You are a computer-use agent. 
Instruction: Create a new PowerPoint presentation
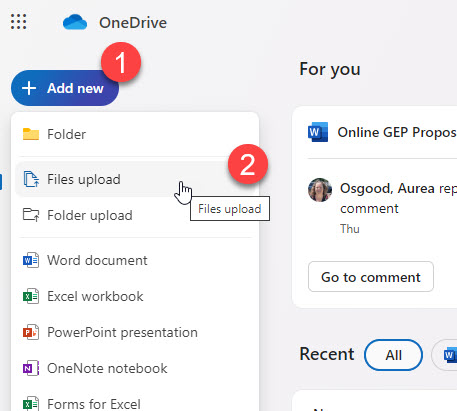pos(135,332)
